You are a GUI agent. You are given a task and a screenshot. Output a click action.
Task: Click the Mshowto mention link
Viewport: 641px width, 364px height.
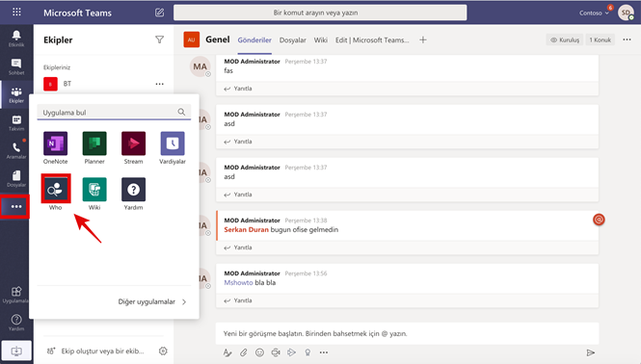[238, 283]
